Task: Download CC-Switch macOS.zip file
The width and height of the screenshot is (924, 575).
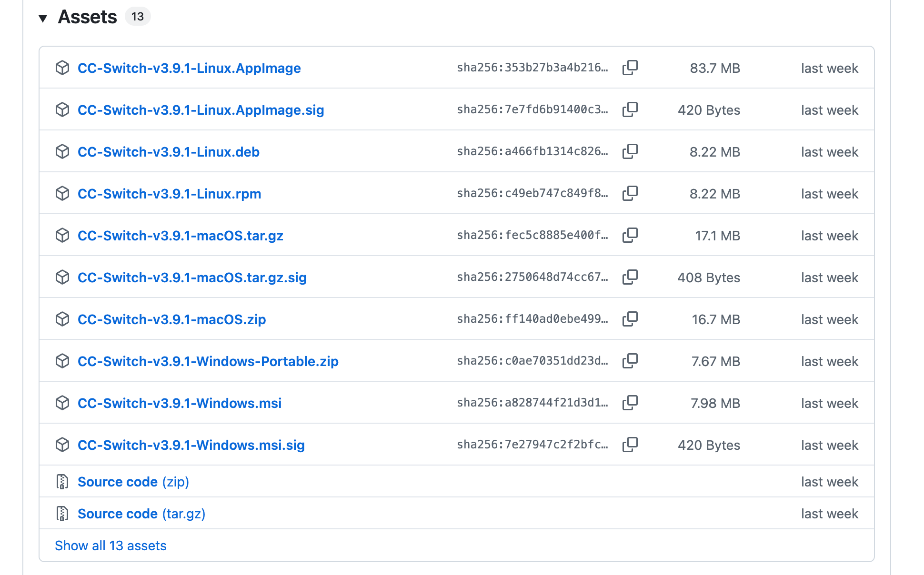Action: (171, 319)
